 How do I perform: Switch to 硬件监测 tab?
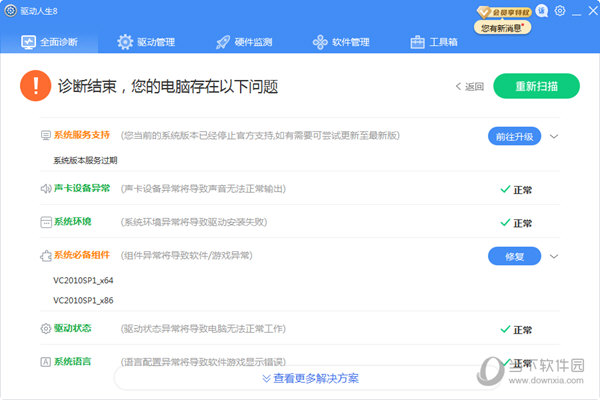244,42
